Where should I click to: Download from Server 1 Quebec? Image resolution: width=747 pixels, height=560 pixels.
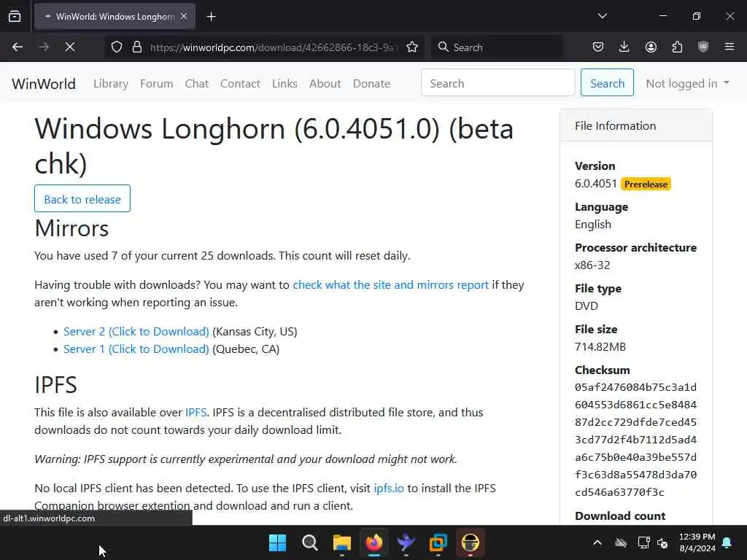[x=136, y=349]
